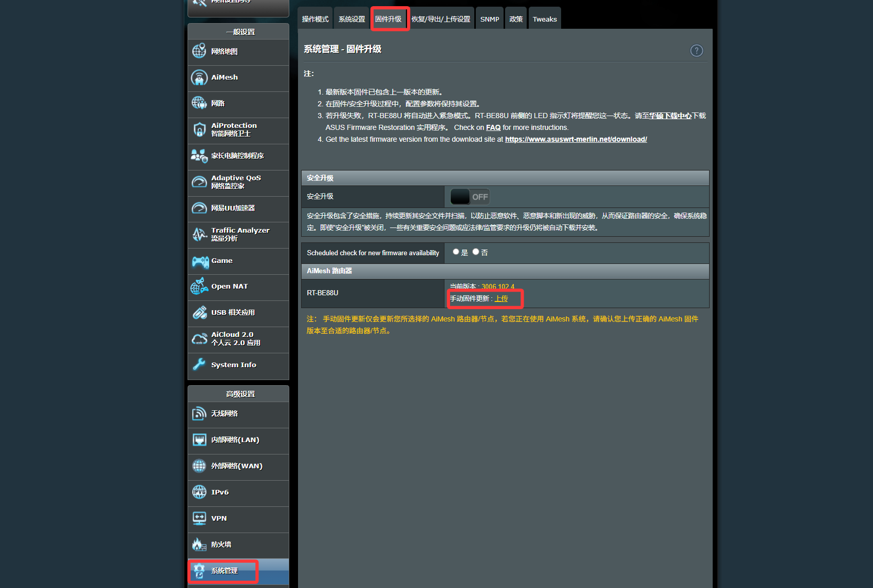This screenshot has width=873, height=588.
Task: Click the 一般设置 sidebar header
Action: point(238,32)
